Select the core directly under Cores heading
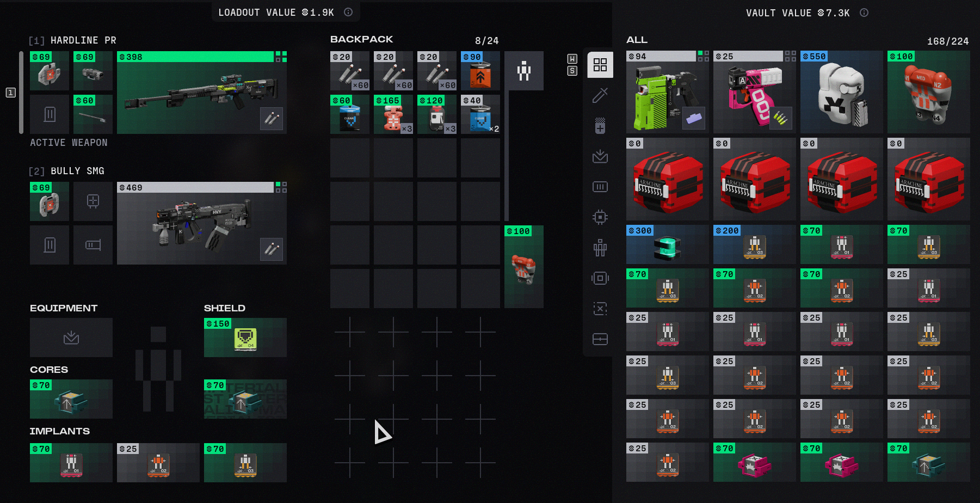 tap(71, 399)
